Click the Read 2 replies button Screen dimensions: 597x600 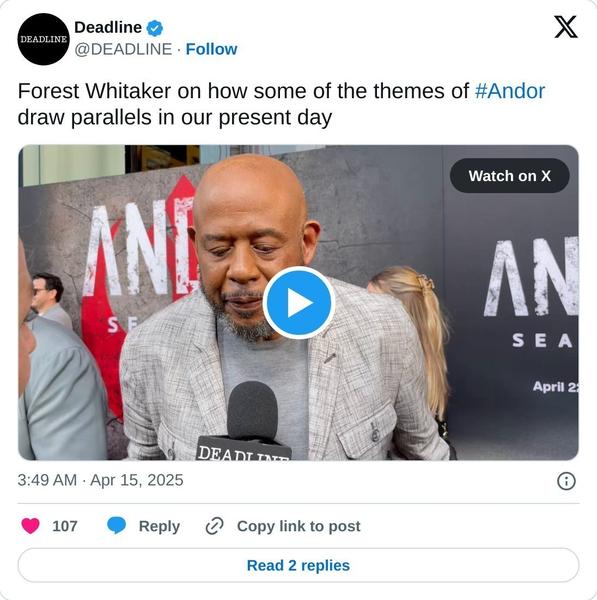point(298,565)
